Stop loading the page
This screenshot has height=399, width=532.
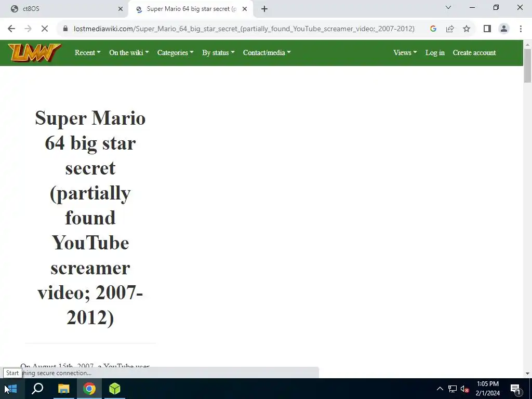45,29
